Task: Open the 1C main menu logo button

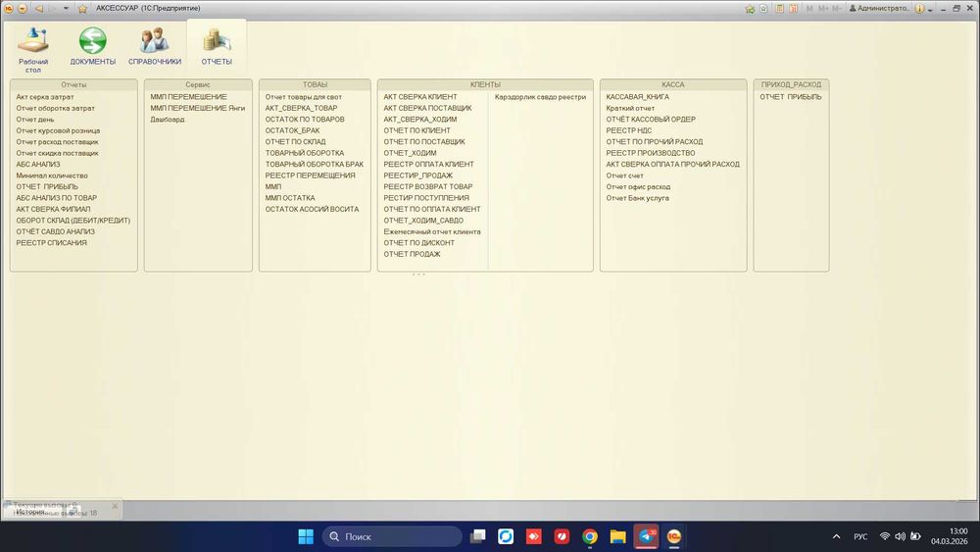Action: coord(8,9)
